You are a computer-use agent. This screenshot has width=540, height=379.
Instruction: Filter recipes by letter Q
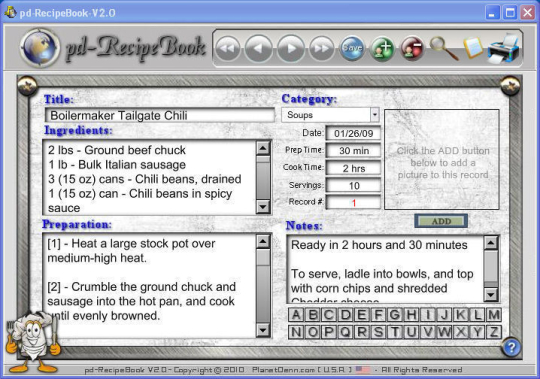click(345, 332)
